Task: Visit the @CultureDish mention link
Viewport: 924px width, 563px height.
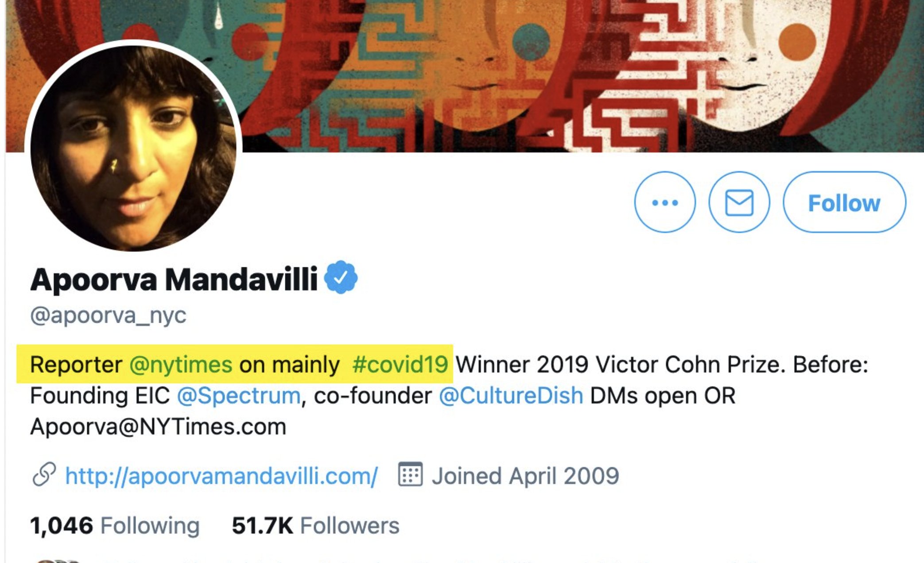Action: tap(511, 396)
